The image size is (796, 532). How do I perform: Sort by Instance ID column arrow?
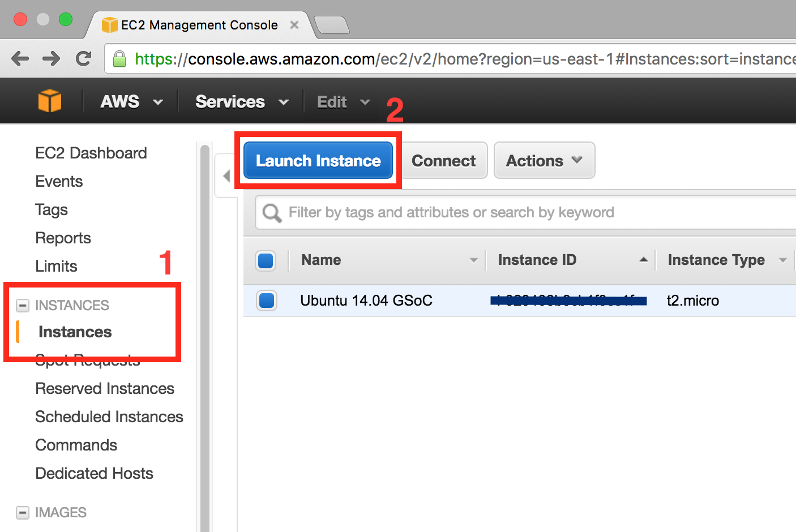tap(643, 260)
